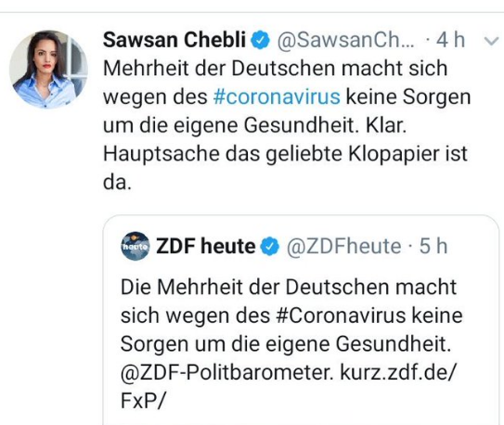Click Sawsan Chebli's verified badge
The width and height of the screenshot is (504, 425).
pos(261,40)
